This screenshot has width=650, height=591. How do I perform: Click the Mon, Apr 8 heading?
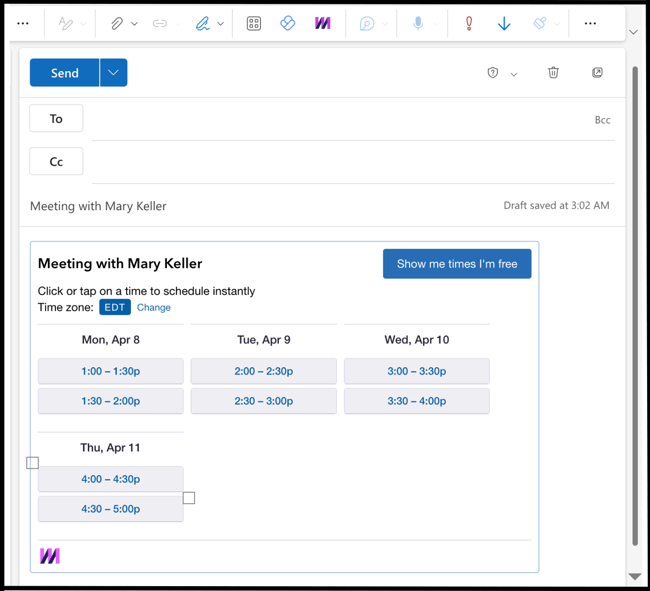[111, 340]
